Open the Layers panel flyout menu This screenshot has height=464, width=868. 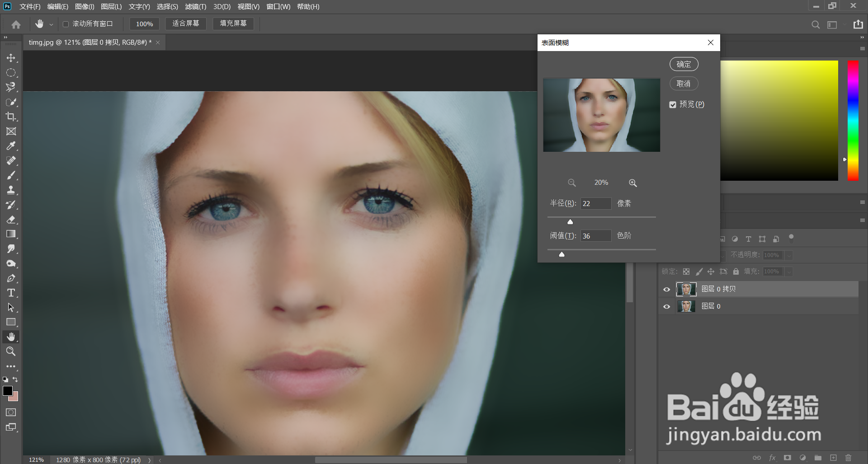(862, 220)
